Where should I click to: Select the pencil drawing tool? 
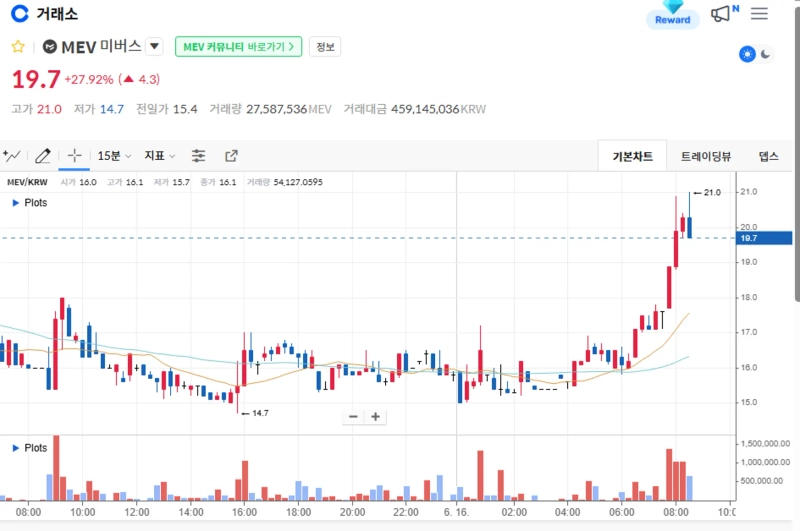42,155
